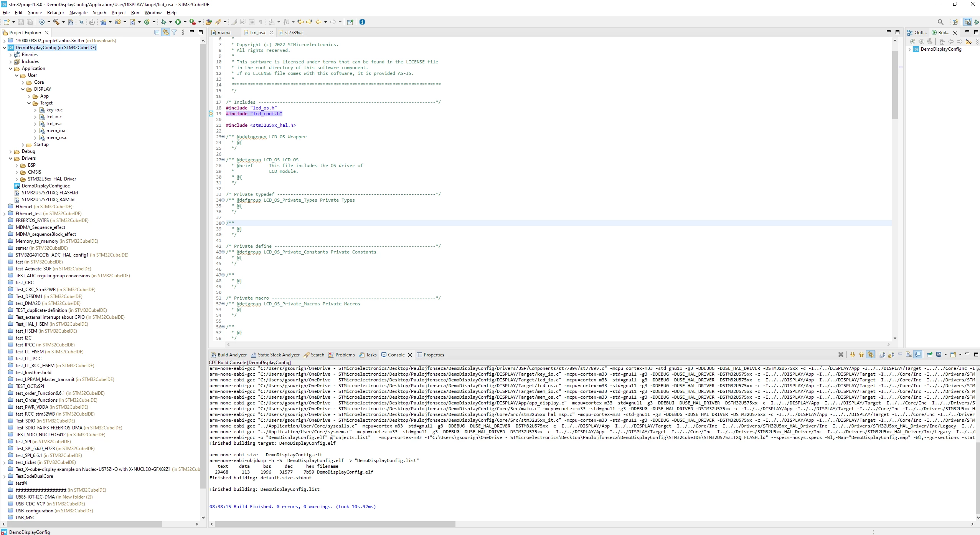Switch to the main.c editor tab

click(x=224, y=33)
